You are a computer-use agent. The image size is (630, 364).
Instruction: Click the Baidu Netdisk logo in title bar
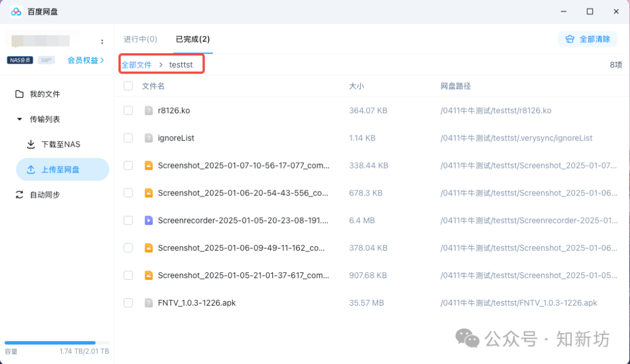[16, 12]
